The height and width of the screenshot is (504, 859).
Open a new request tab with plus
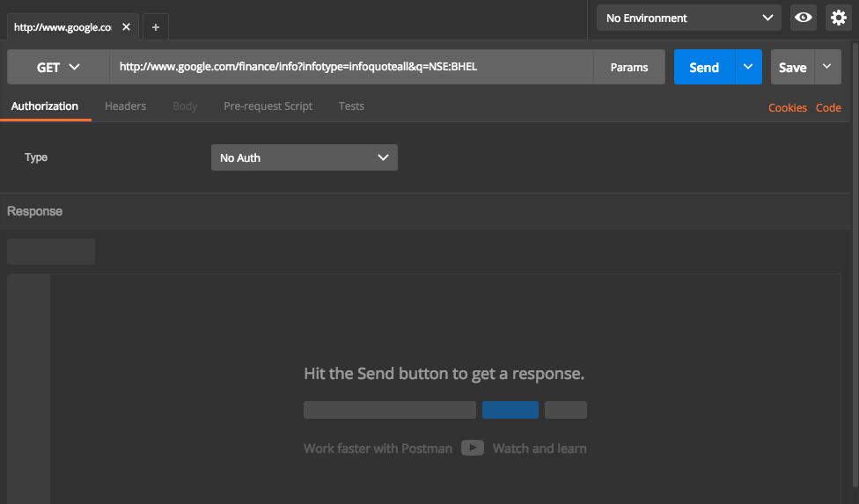(x=156, y=26)
